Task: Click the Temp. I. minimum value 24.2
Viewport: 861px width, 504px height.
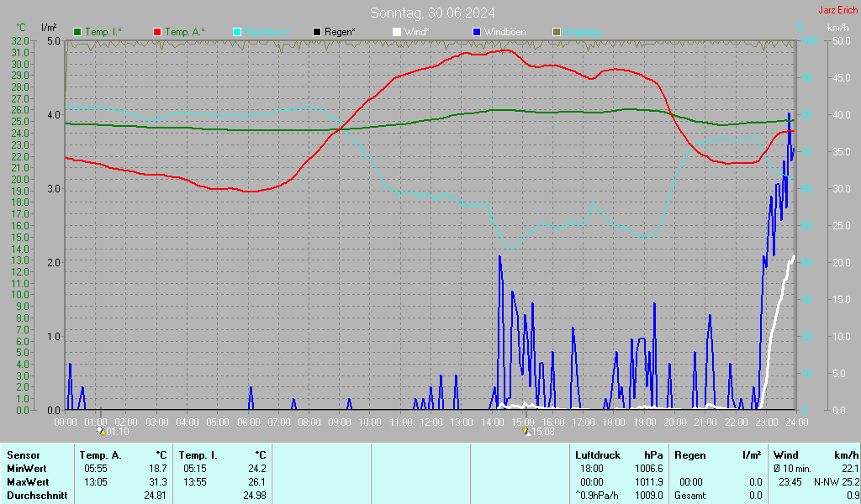Action: (x=257, y=469)
